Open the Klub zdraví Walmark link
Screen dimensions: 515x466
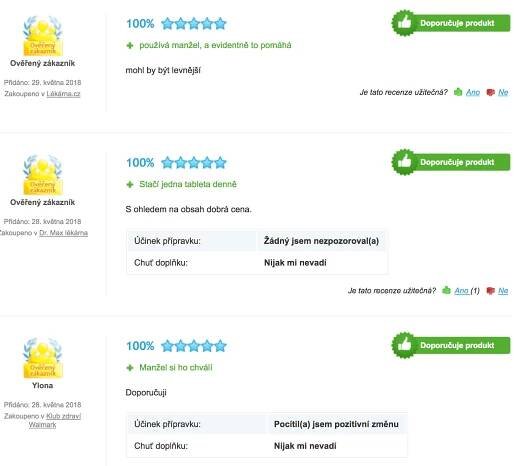(x=55, y=420)
